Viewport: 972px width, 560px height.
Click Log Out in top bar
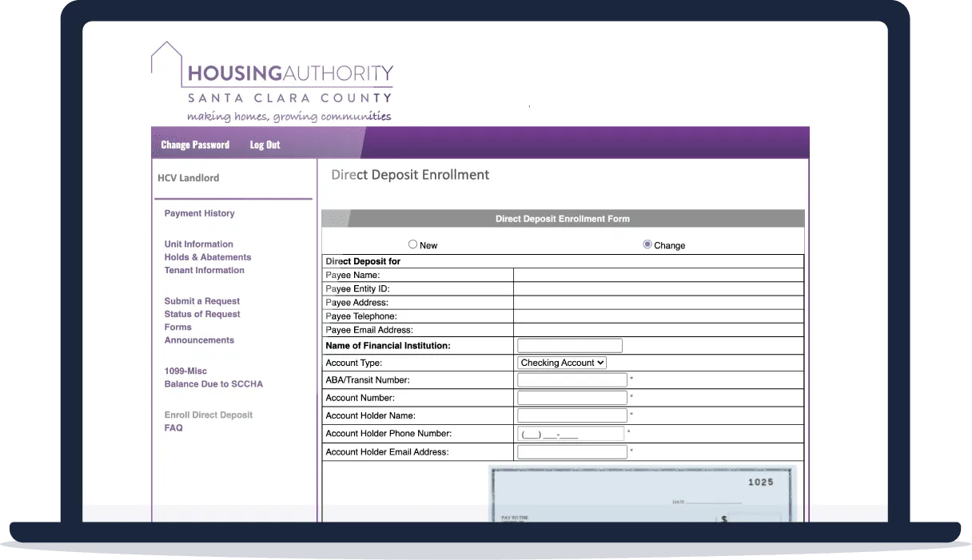pyautogui.click(x=265, y=145)
